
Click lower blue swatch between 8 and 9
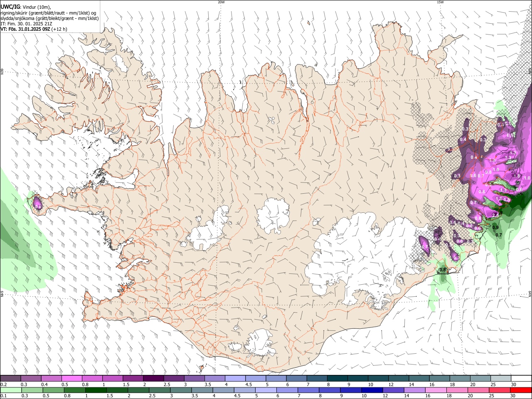click(330, 390)
